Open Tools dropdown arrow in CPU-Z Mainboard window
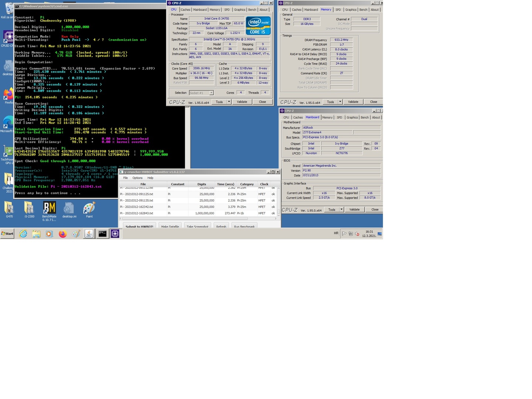The width and height of the screenshot is (532, 399). point(342,209)
